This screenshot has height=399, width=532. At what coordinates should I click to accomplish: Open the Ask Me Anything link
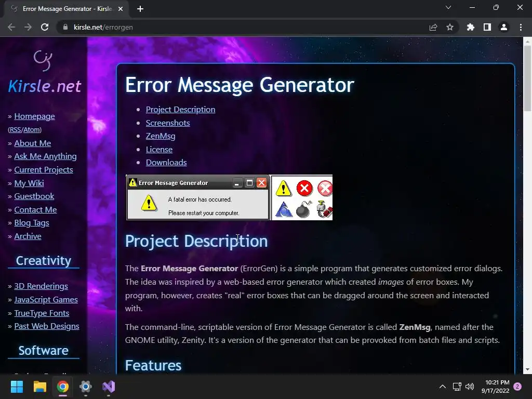coord(46,156)
